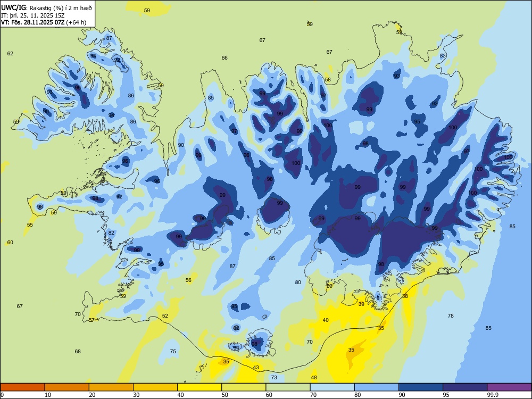Image resolution: width=532 pixels, height=399 pixels.
Task: Click the 50–60 pale yellow legend swatch
Action: [244, 387]
